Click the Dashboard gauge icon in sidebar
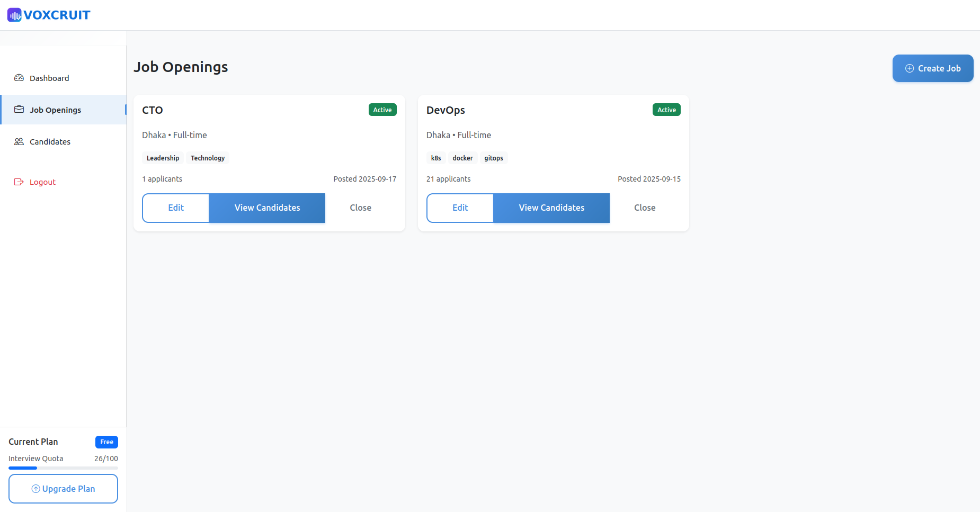This screenshot has height=512, width=980. click(19, 78)
